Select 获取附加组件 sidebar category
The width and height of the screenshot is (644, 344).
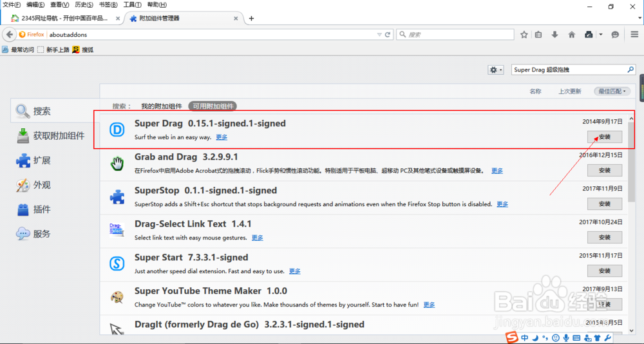coord(55,136)
